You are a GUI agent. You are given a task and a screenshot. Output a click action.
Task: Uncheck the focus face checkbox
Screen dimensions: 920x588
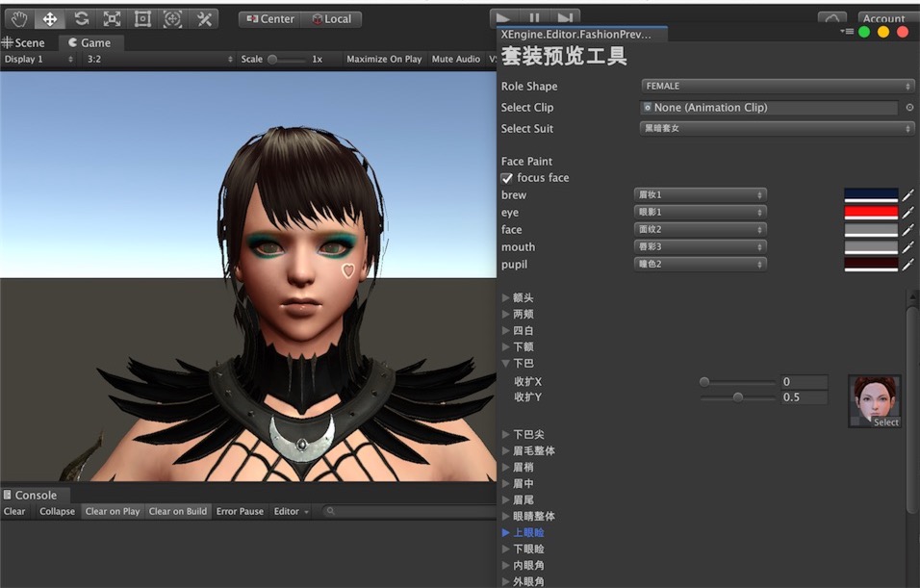507,177
